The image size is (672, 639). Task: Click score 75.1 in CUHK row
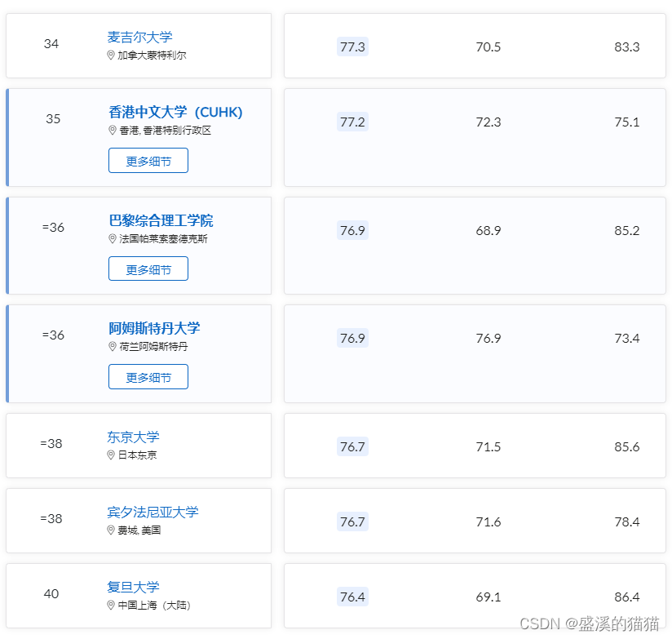click(627, 122)
